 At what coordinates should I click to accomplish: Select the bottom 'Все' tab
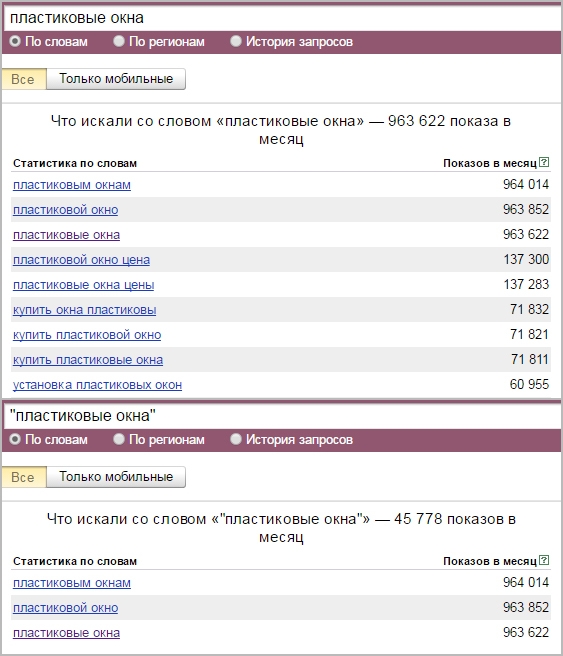coord(24,477)
